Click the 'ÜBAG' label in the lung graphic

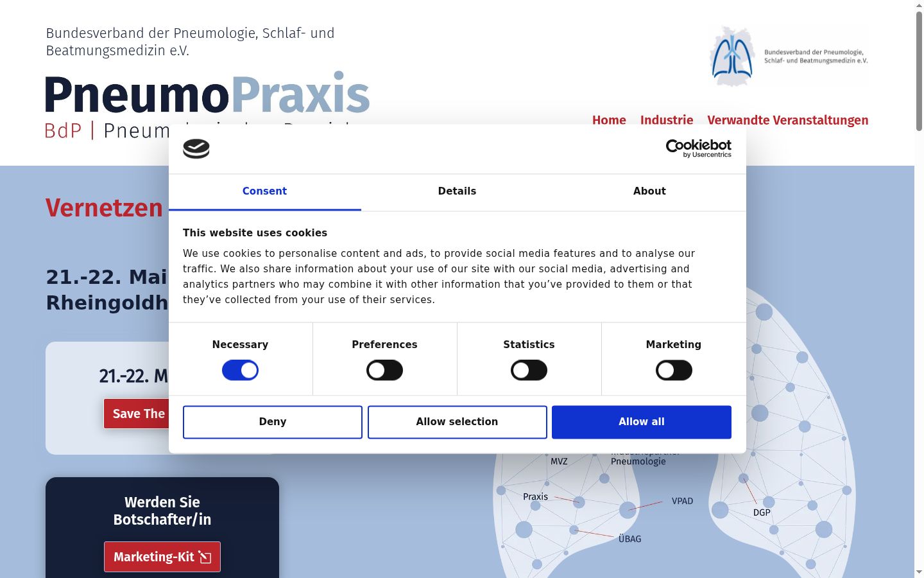tap(629, 539)
